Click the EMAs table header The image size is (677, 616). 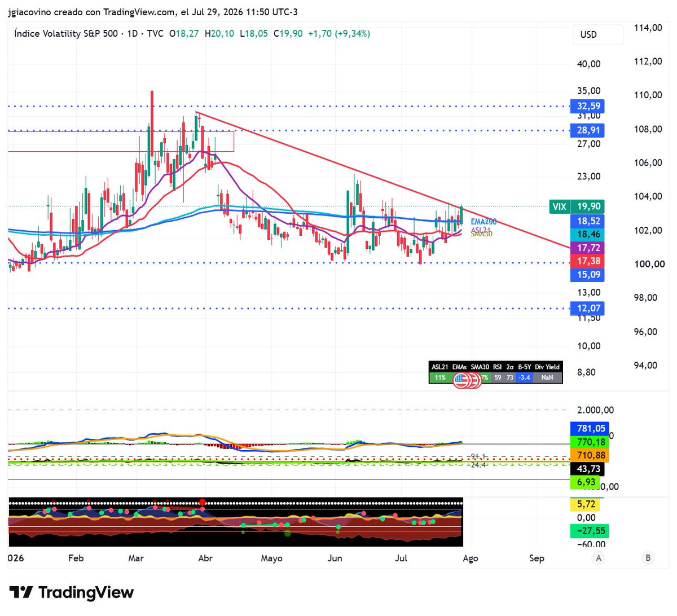point(460,367)
